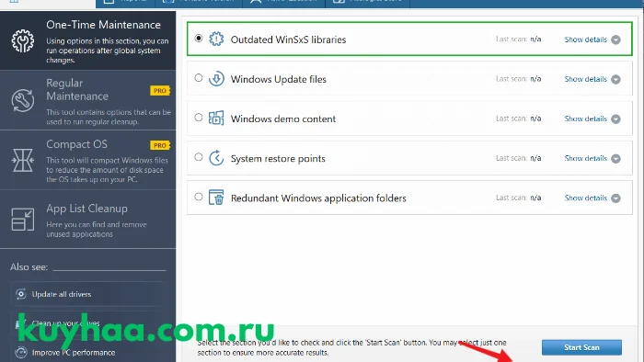The height and width of the screenshot is (362, 644).
Task: Click the Compact OS compress icon
Action: pos(23,160)
